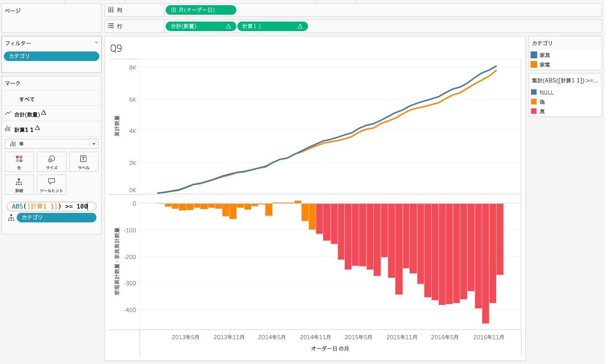
Task: Click the 2016年5月 axis label
Action: tap(445, 337)
